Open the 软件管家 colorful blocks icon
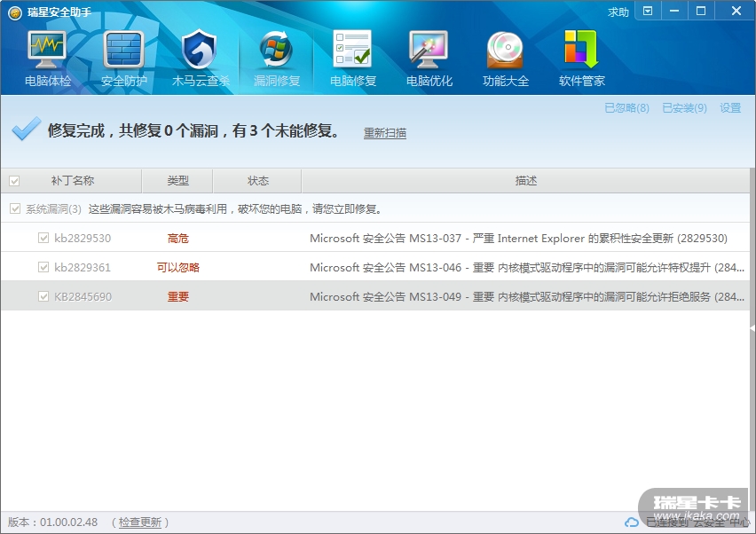Image resolution: width=756 pixels, height=534 pixels. 581,49
